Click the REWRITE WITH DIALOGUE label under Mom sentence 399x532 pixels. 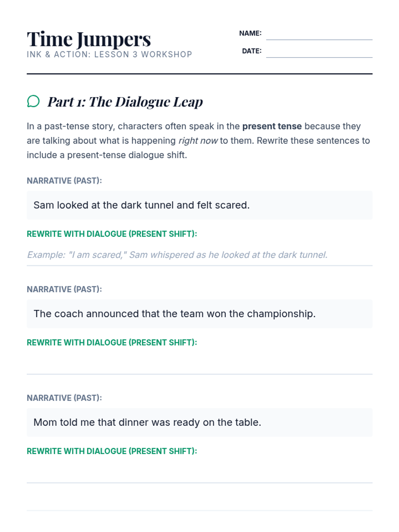click(x=112, y=451)
